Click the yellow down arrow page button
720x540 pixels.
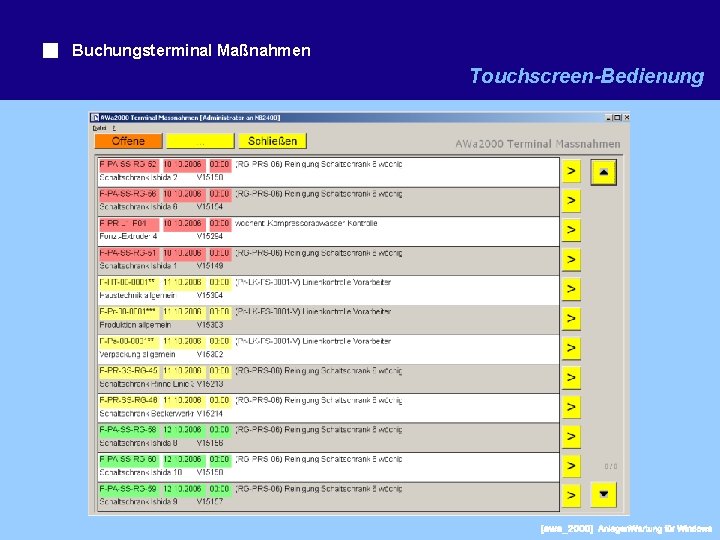click(x=603, y=494)
